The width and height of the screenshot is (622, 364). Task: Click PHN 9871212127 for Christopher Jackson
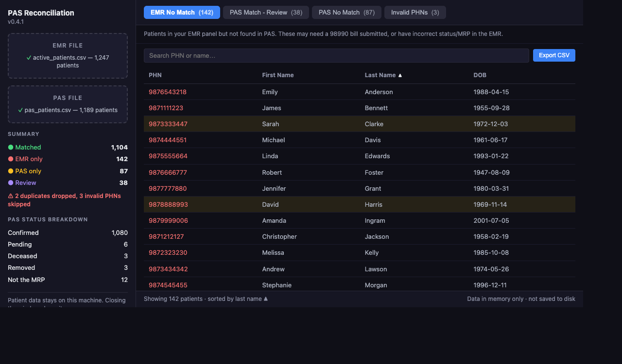click(166, 236)
